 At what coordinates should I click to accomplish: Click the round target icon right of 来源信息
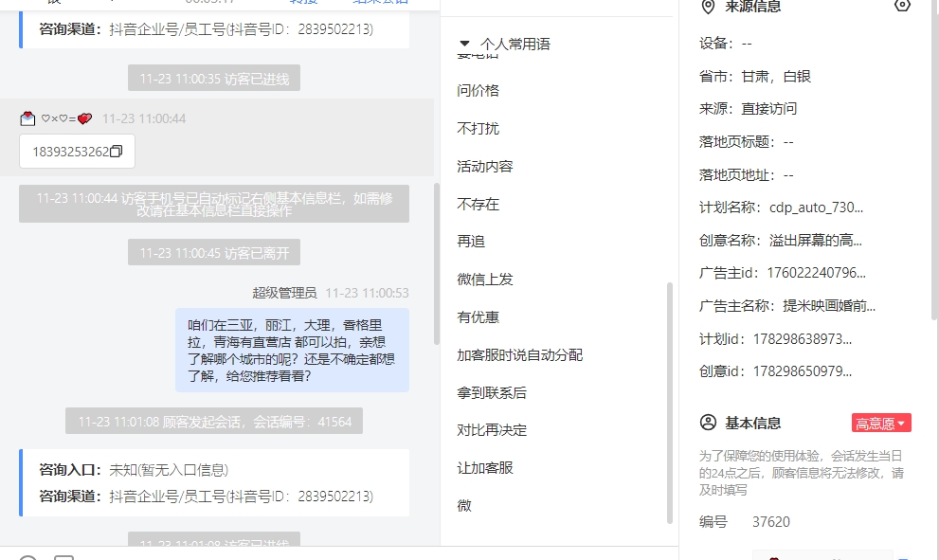902,6
